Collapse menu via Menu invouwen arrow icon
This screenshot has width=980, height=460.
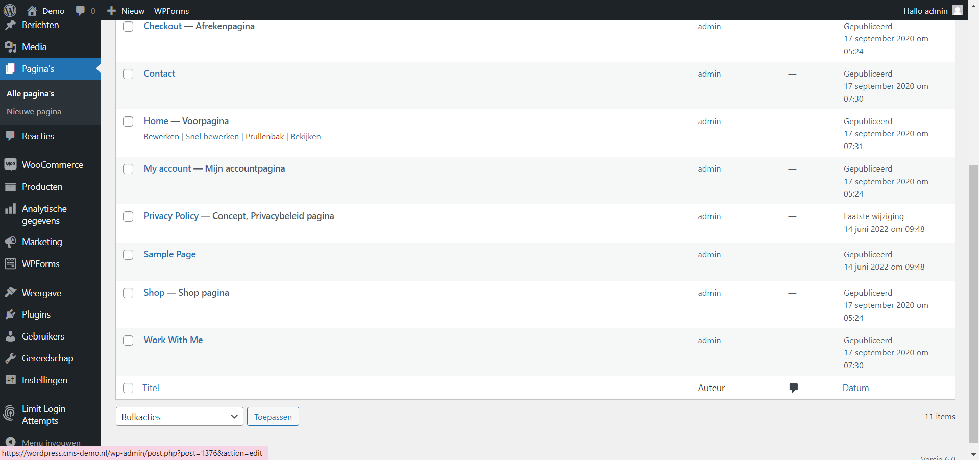(10, 442)
